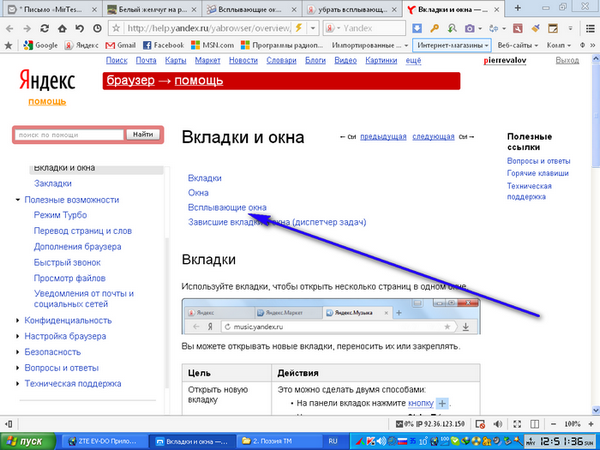Click the undo arrow toolbar icon
The width and height of the screenshot is (600, 450).
(x=80, y=28)
